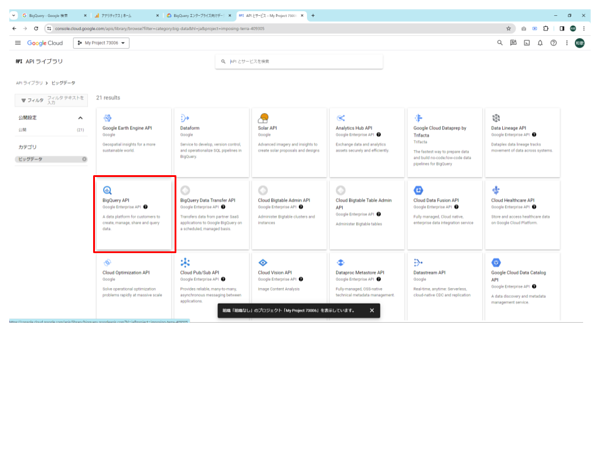Click the enterprise info icon on Analytics Hub API

[x=379, y=135]
